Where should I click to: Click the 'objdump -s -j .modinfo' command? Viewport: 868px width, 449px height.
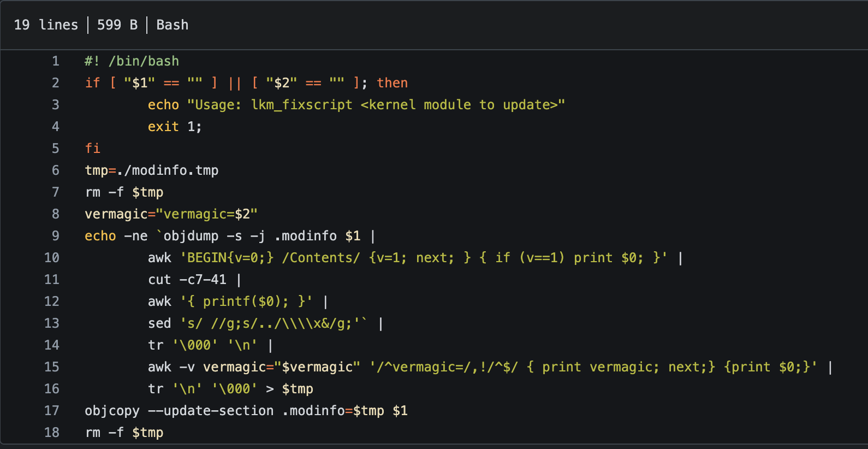click(250, 236)
